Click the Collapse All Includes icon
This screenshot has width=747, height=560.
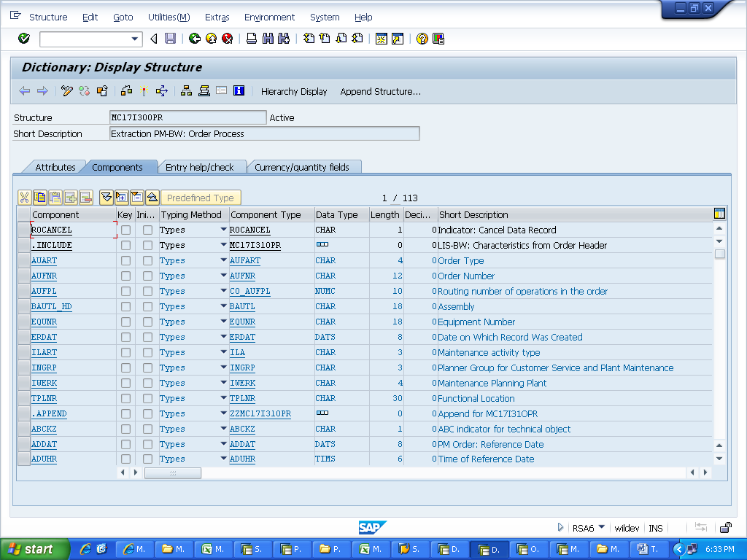pyautogui.click(x=152, y=197)
